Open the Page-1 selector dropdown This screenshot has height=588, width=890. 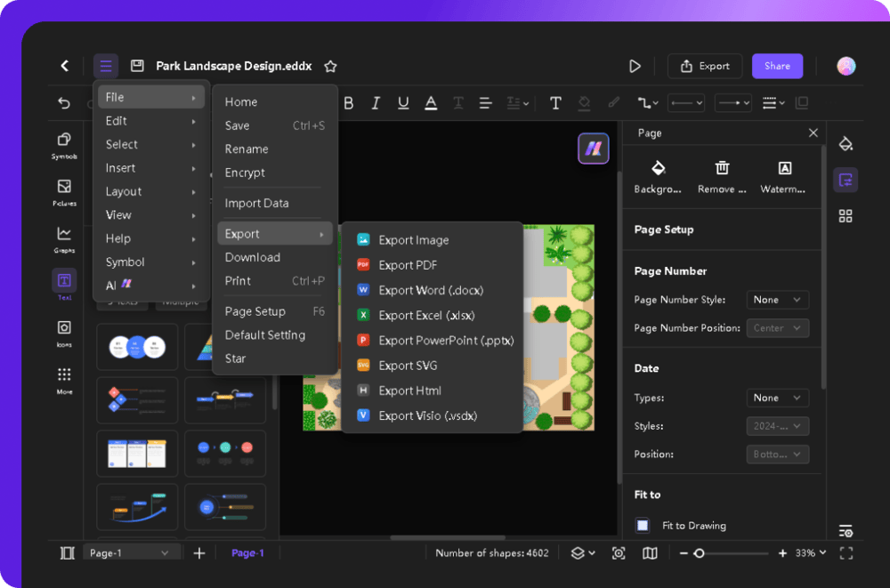(x=132, y=552)
